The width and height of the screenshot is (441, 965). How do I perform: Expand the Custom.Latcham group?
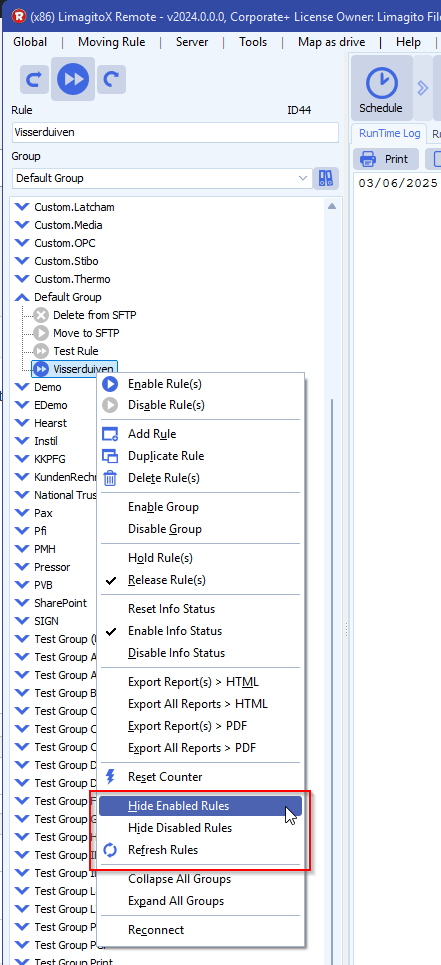[x=22, y=207]
